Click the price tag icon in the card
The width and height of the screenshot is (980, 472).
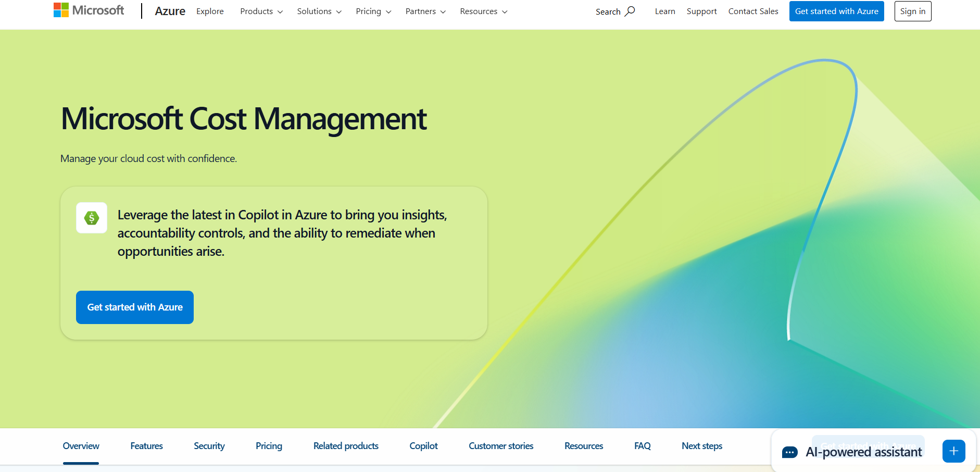92,218
